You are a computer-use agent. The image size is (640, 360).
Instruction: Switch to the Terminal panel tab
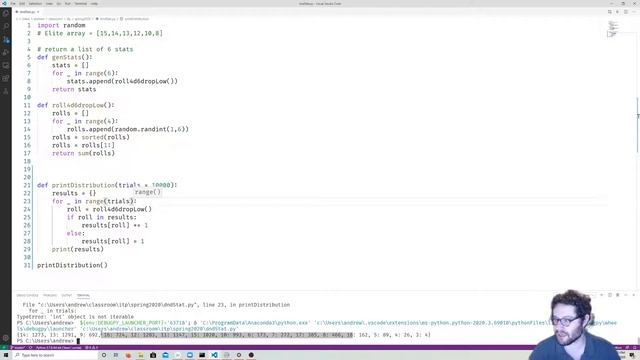[x=83, y=295]
